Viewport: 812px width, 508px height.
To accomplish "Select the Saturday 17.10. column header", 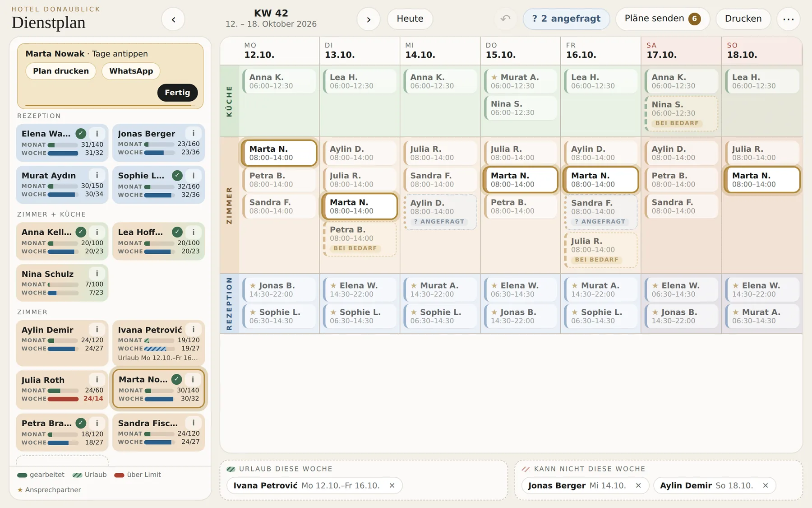I will [681, 51].
